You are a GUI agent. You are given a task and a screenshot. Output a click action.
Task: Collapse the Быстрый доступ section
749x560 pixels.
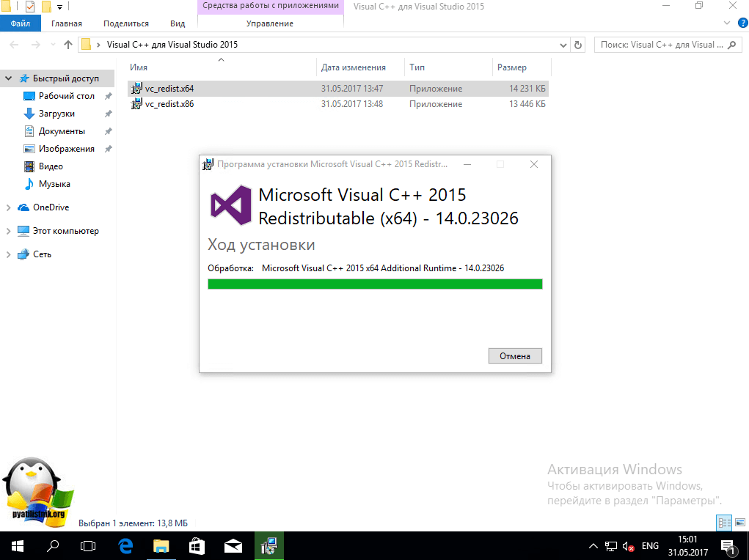8,78
